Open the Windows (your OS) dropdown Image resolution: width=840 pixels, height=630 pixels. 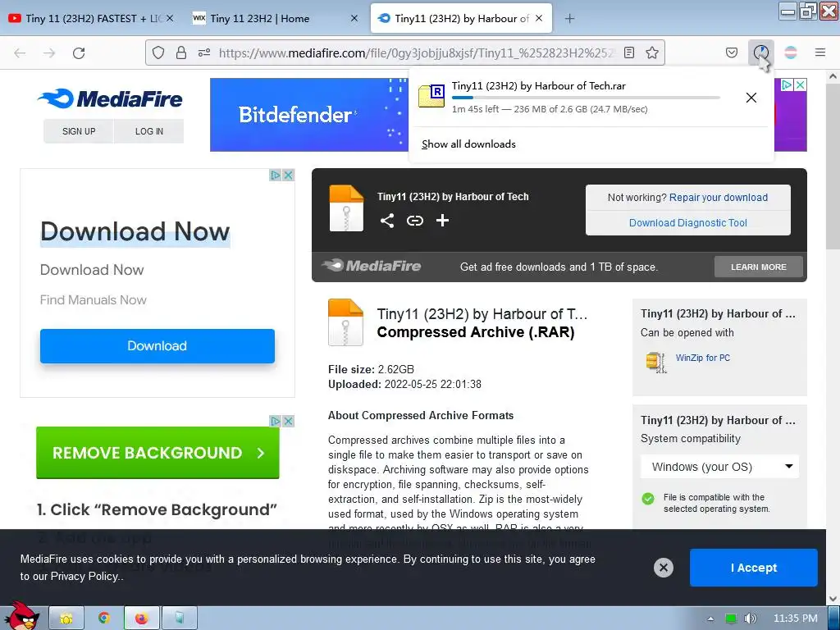pos(719,467)
